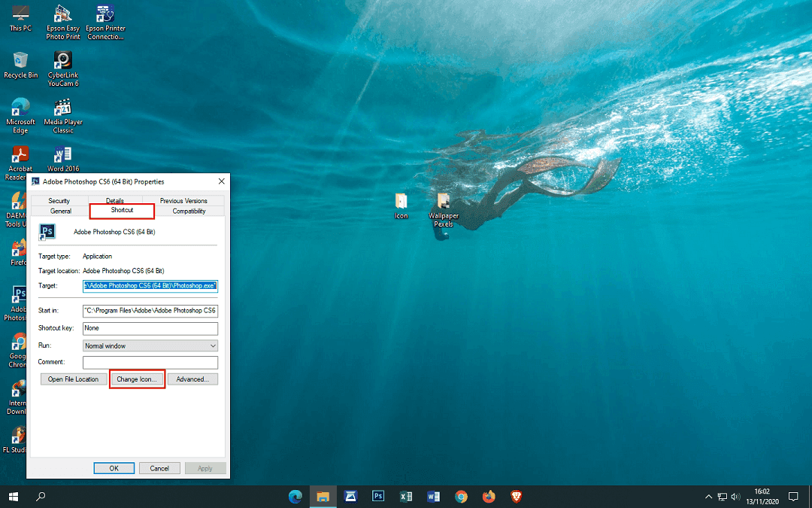Click the Windows Start button
This screenshot has height=508, width=812.
pyautogui.click(x=14, y=497)
